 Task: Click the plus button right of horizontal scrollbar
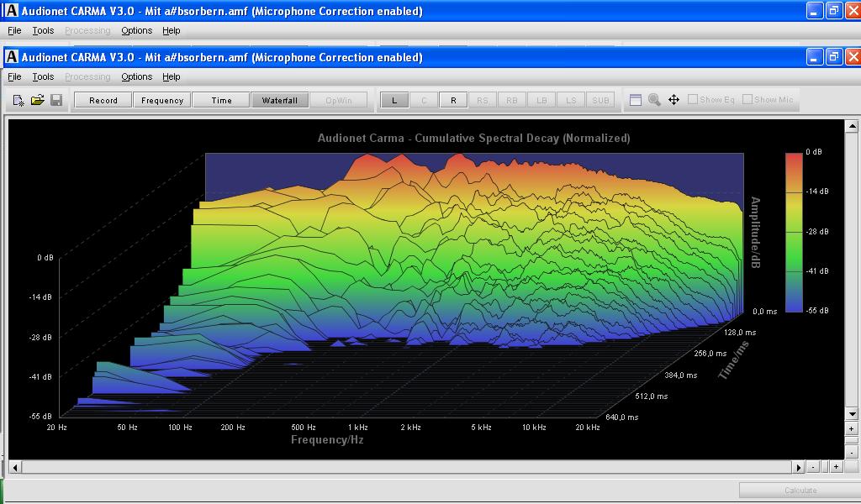click(837, 467)
